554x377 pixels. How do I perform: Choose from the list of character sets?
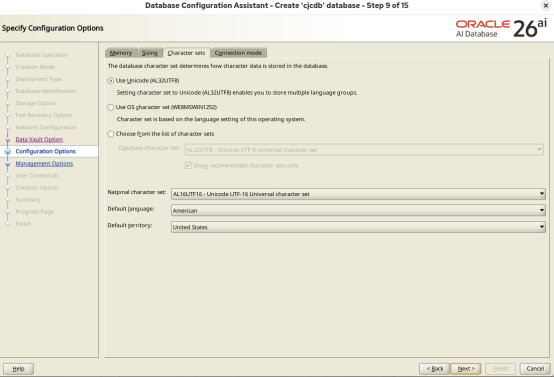click(111, 134)
